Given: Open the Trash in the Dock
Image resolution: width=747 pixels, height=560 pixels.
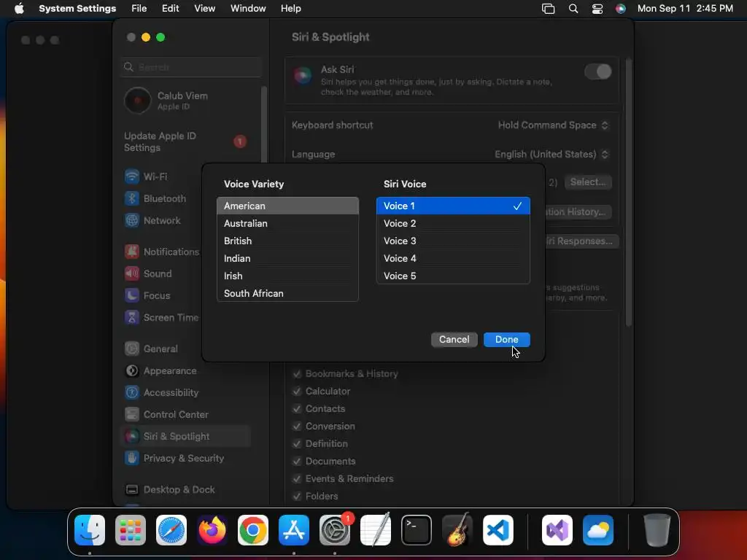Looking at the screenshot, I should (x=657, y=530).
